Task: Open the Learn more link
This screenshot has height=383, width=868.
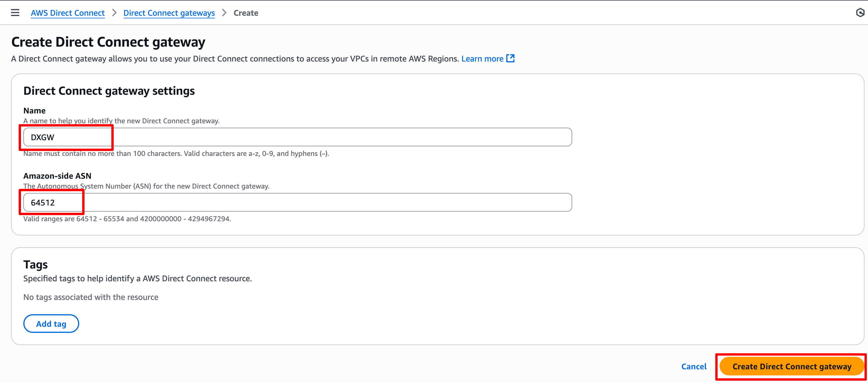Action: pyautogui.click(x=482, y=59)
